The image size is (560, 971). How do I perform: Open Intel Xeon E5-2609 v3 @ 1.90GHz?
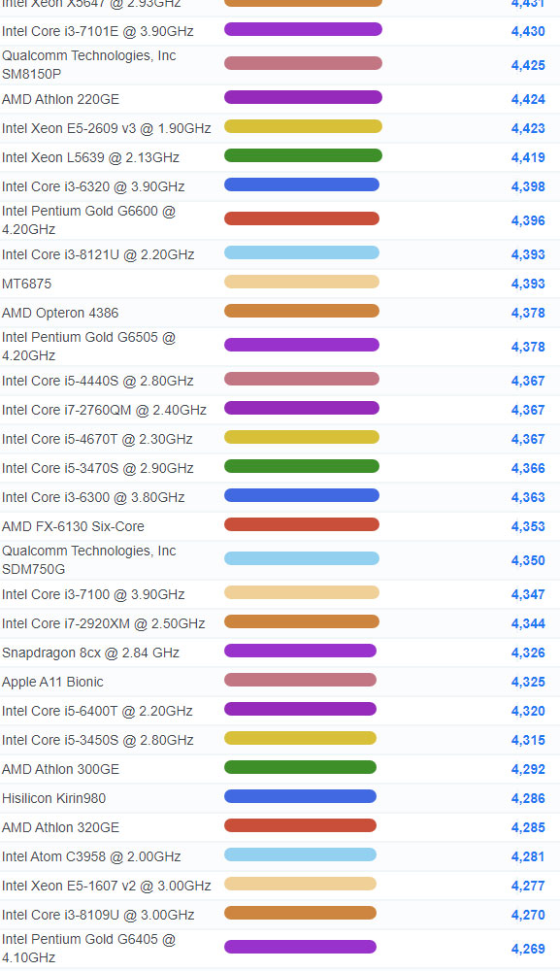point(107,128)
